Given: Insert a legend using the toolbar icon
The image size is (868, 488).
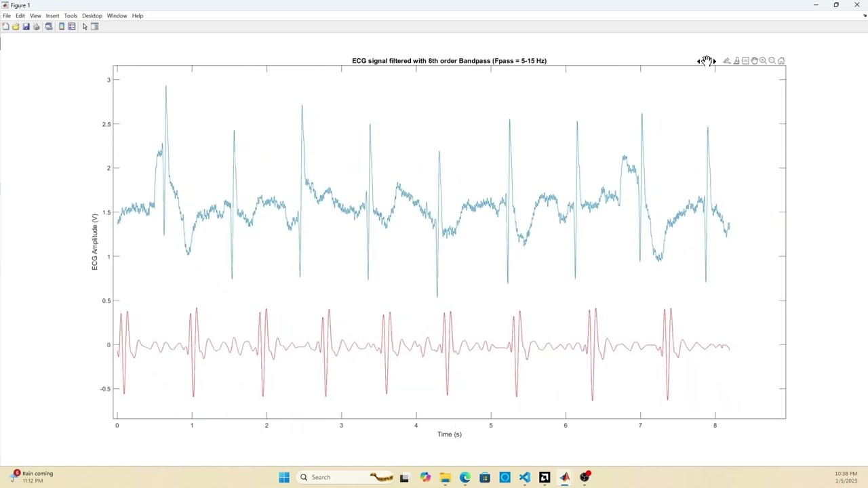Looking at the screenshot, I should [x=72, y=26].
